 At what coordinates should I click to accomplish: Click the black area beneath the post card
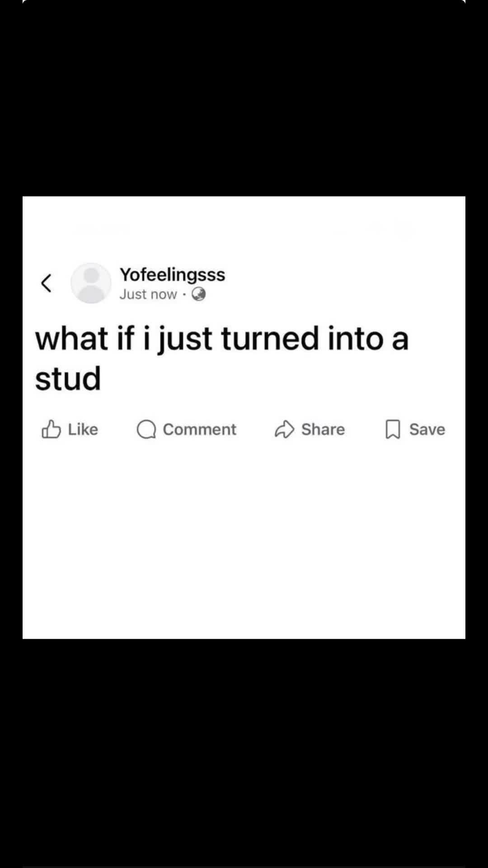pos(244,753)
